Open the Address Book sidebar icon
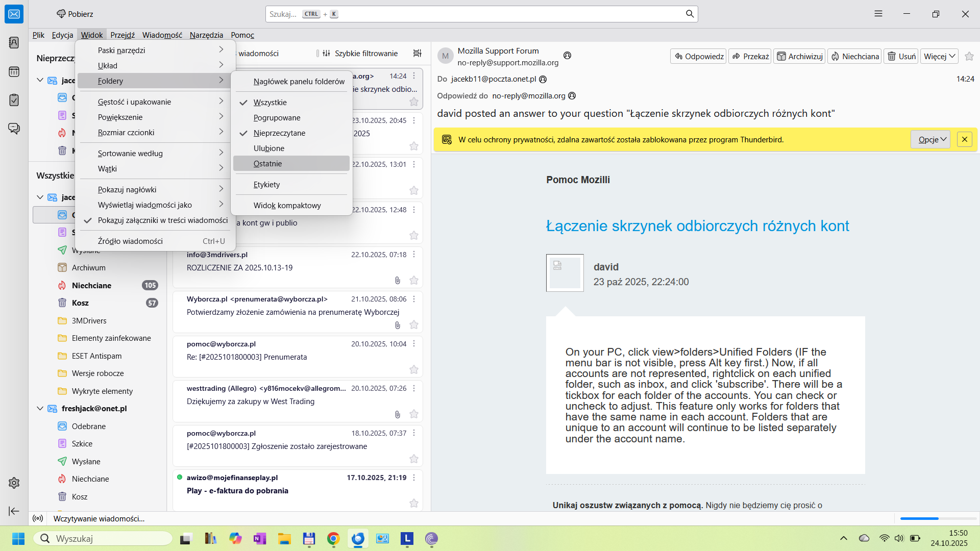The image size is (980, 551). point(14,42)
